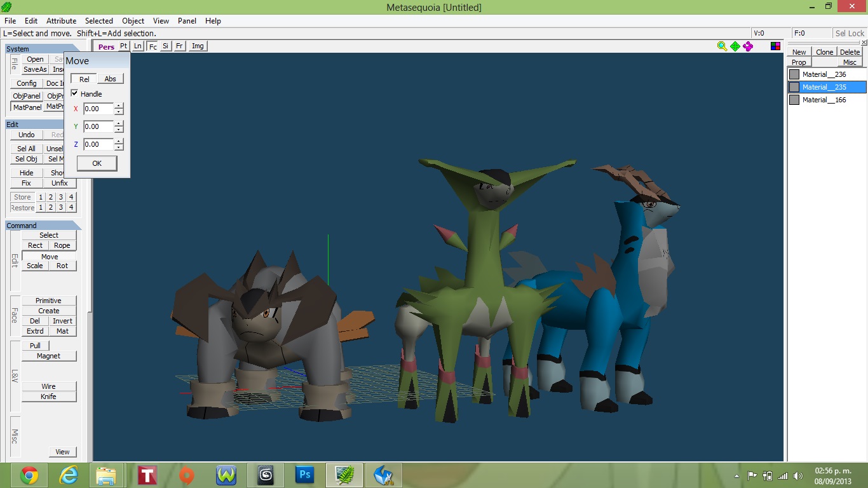Click the volume speaker tray icon
868x488 pixels.
point(798,476)
